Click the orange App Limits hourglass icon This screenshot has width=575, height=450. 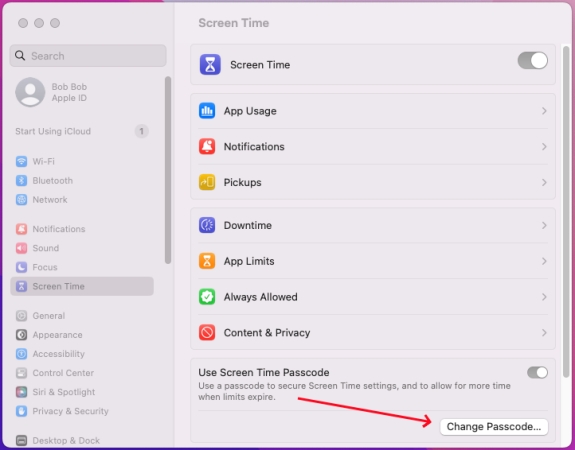coord(207,261)
